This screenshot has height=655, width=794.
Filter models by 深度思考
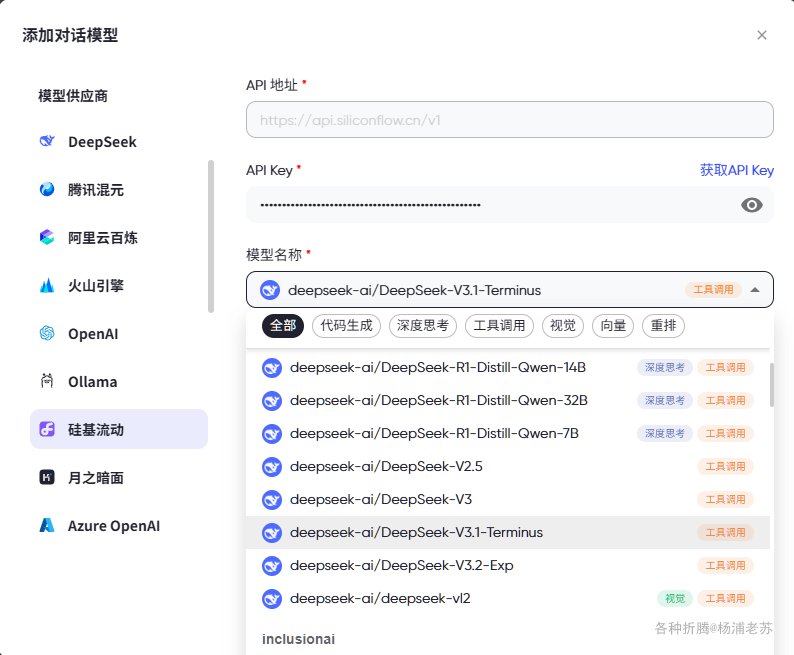(x=423, y=325)
